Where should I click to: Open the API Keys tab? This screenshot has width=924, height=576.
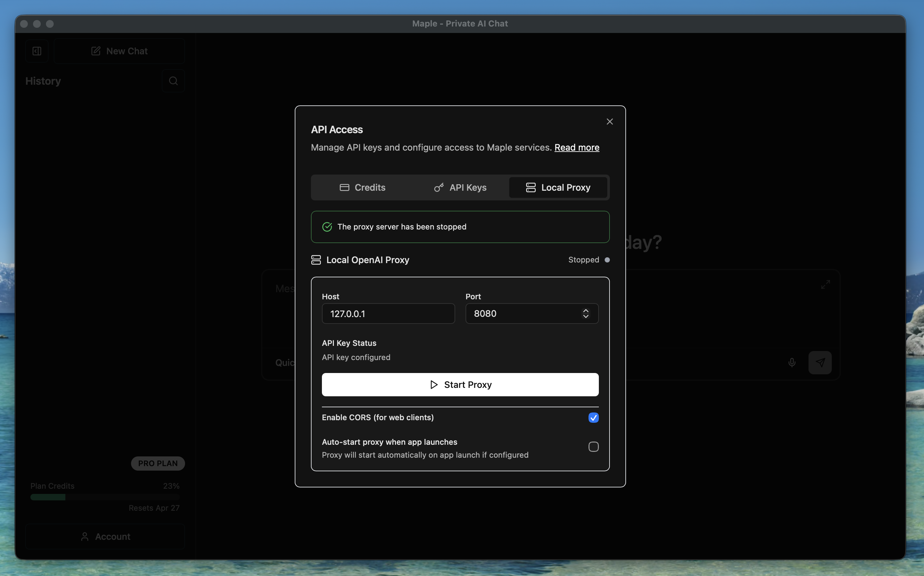pos(460,187)
